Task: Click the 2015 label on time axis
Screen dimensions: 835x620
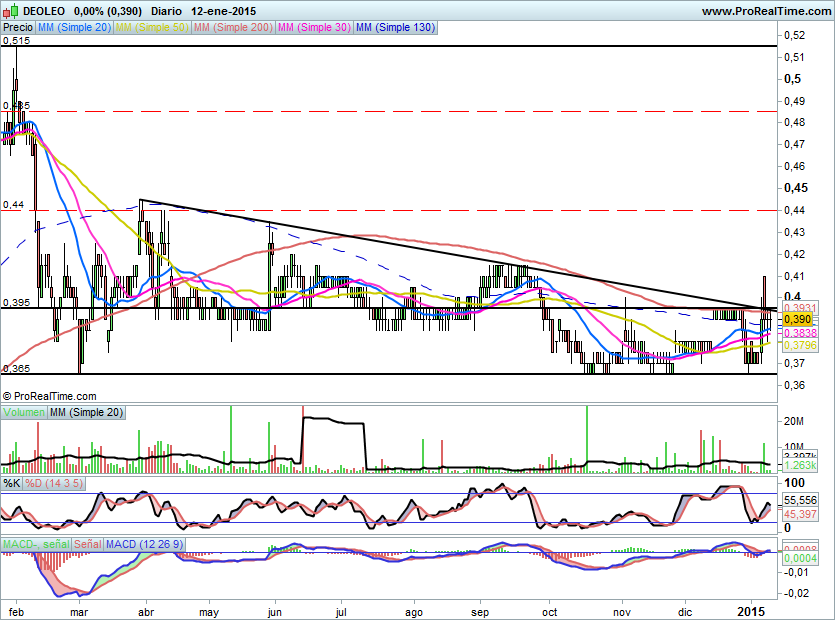Action: tap(750, 608)
